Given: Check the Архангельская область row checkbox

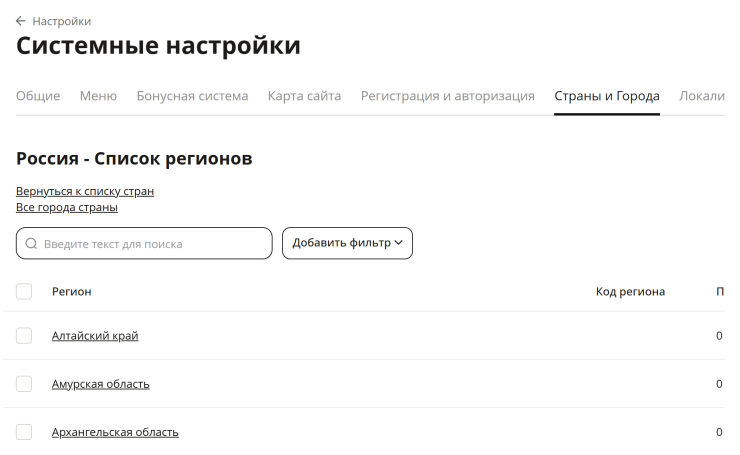Looking at the screenshot, I should (x=24, y=432).
